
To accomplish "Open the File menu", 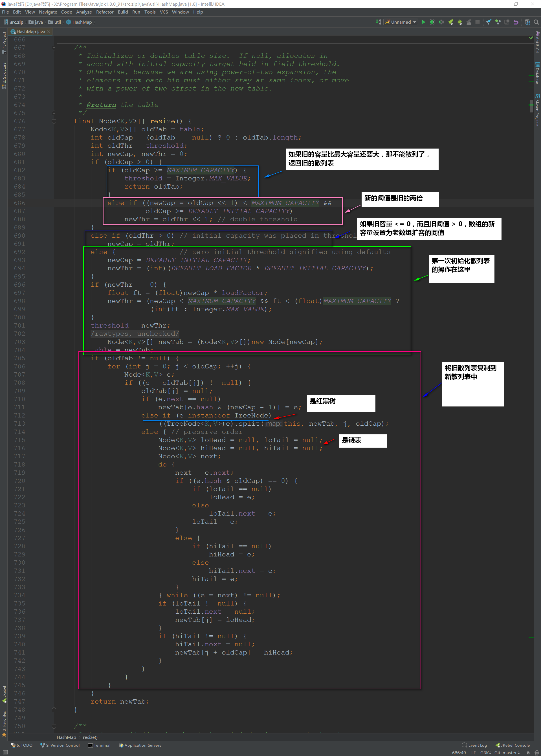I will point(5,12).
